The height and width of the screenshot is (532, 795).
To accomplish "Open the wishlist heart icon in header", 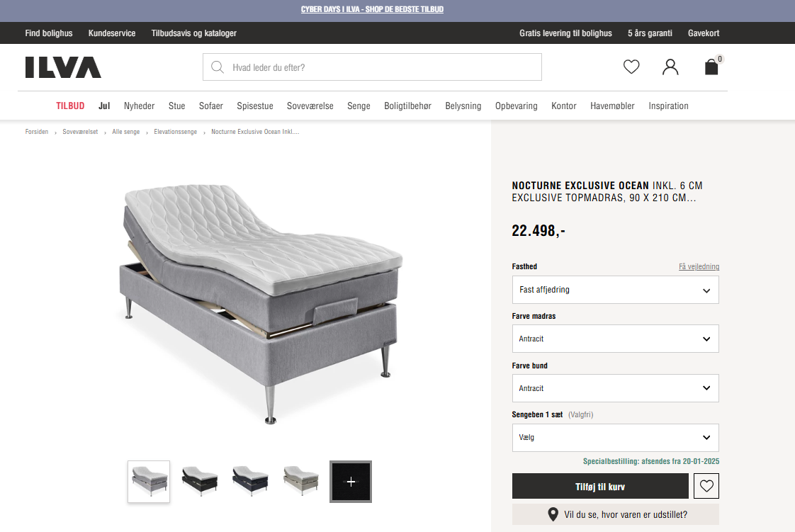I will click(631, 67).
